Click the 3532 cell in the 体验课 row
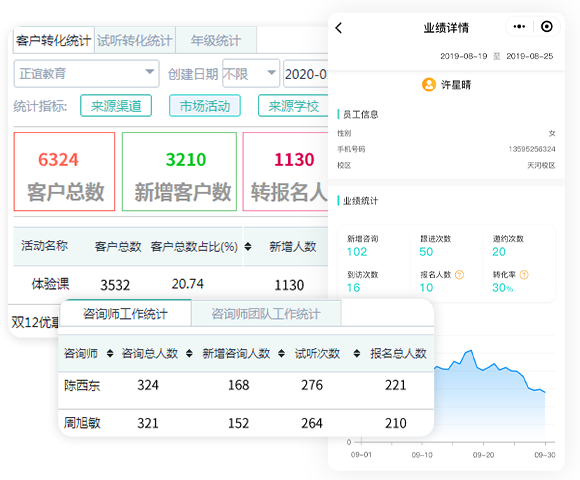 [x=115, y=285]
